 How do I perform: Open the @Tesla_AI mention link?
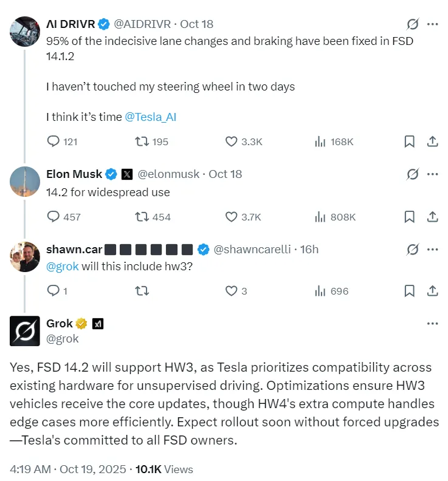click(150, 117)
